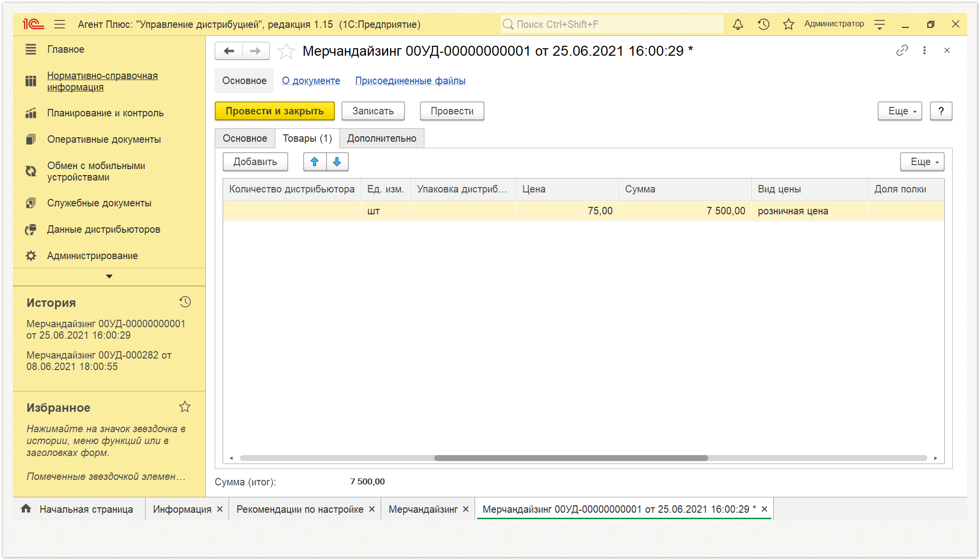Viewport: 980px width, 560px height.
Task: Copy link to this document
Action: pos(902,50)
